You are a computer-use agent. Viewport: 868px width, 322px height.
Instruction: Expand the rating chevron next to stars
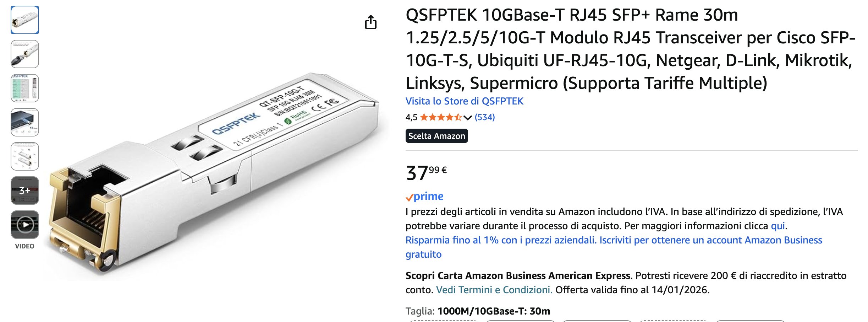click(468, 118)
